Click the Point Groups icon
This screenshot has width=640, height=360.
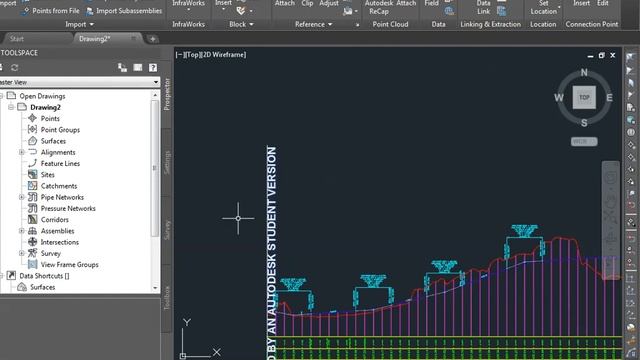[x=32, y=129]
